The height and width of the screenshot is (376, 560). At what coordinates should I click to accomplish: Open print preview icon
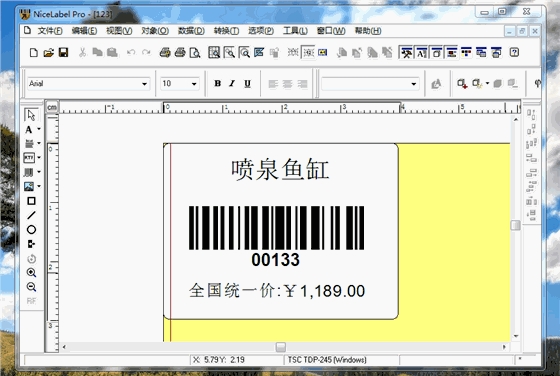tap(195, 53)
